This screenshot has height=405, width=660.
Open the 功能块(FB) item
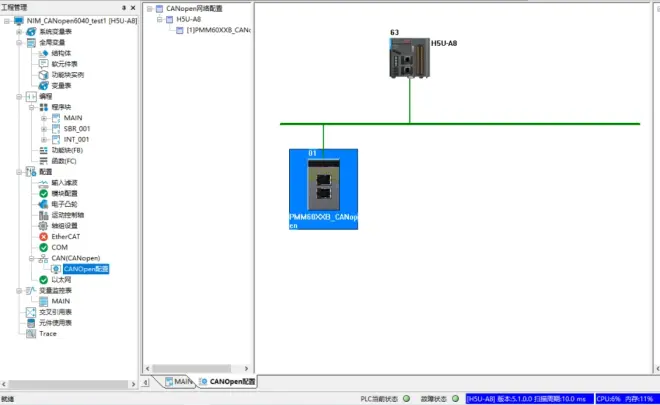[x=62, y=150]
